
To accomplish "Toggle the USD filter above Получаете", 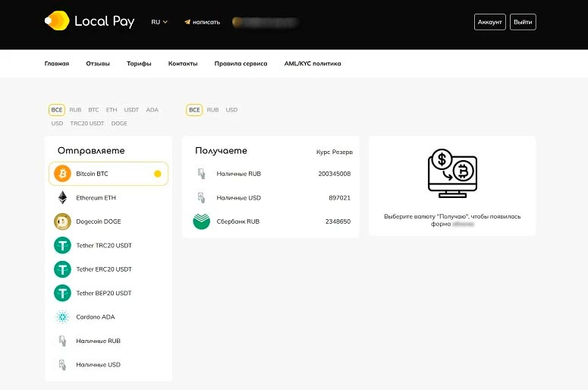I will pos(231,110).
